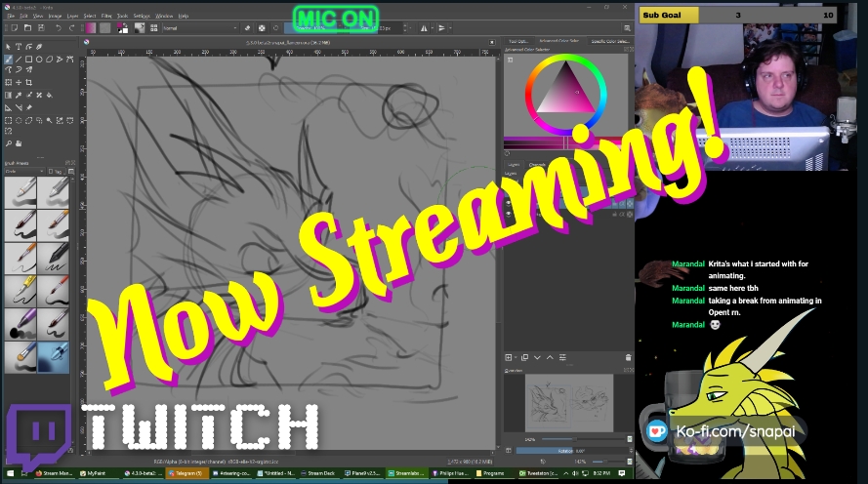Image resolution: width=868 pixels, height=484 pixels.
Task: Select the bottom-right blue brush preset
Action: click(x=53, y=357)
